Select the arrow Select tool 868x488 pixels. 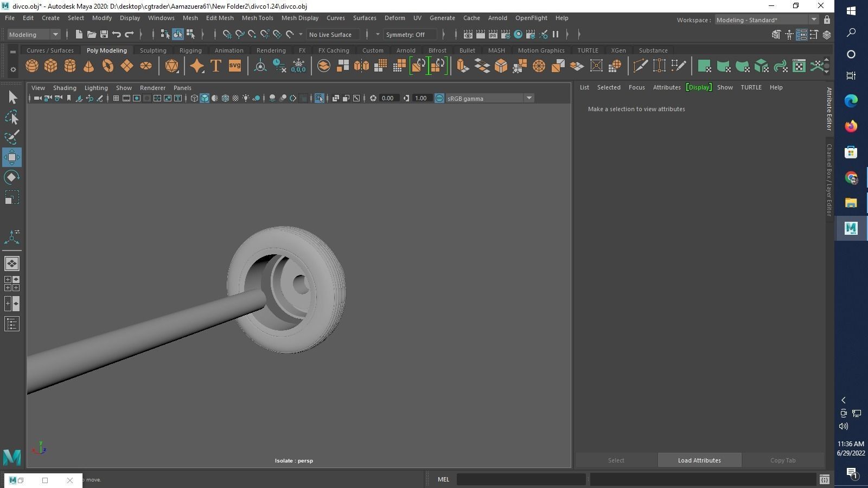click(x=12, y=97)
